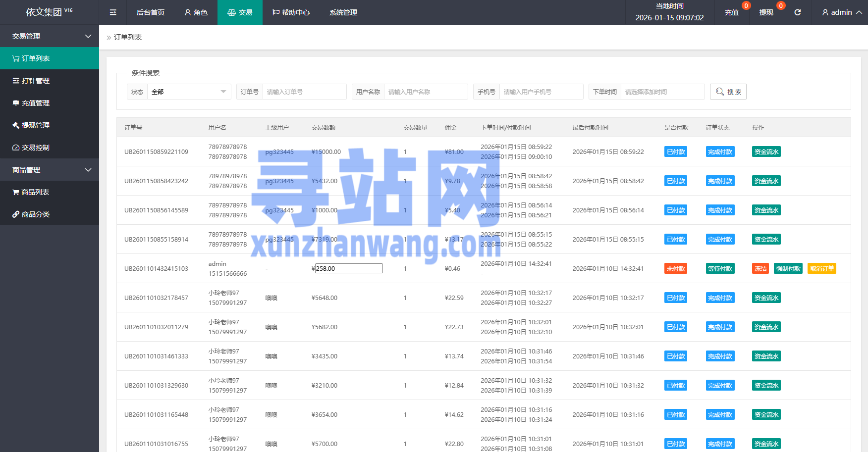Switch to the 系统管理 top tab
The width and height of the screenshot is (868, 452).
(x=343, y=12)
